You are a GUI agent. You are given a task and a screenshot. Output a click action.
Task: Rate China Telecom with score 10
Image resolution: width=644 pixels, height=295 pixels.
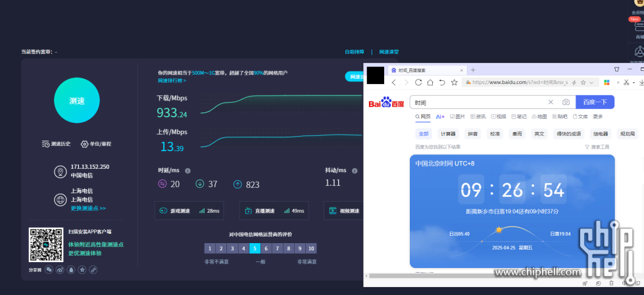(311, 248)
